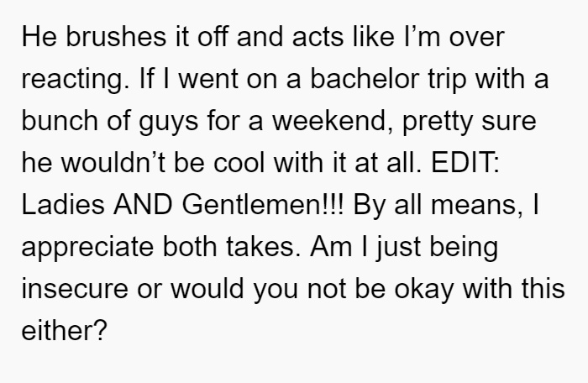Click the word "Gentlemen!!!"

tap(262, 205)
